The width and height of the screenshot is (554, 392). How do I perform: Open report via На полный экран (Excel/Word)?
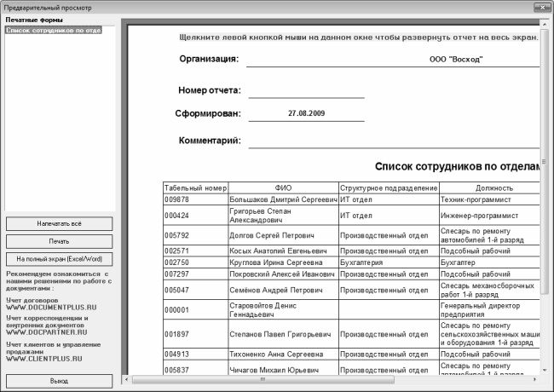tap(59, 258)
